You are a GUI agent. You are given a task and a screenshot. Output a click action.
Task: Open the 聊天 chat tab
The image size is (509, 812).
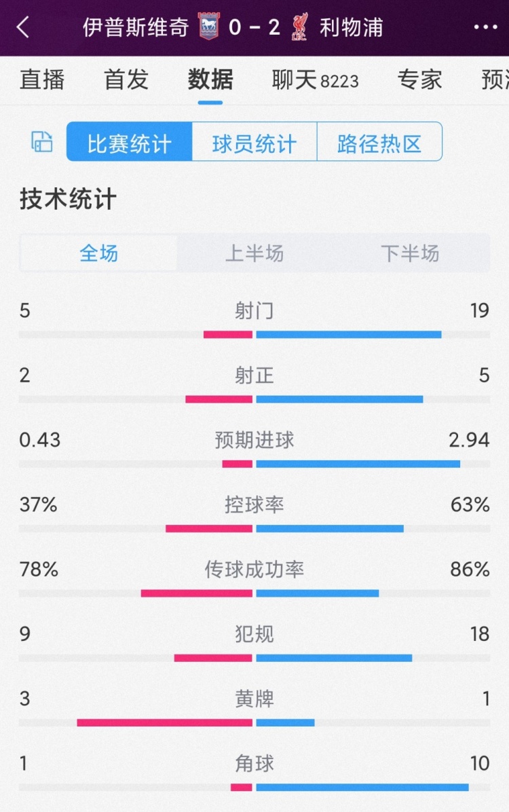pyautogui.click(x=315, y=80)
